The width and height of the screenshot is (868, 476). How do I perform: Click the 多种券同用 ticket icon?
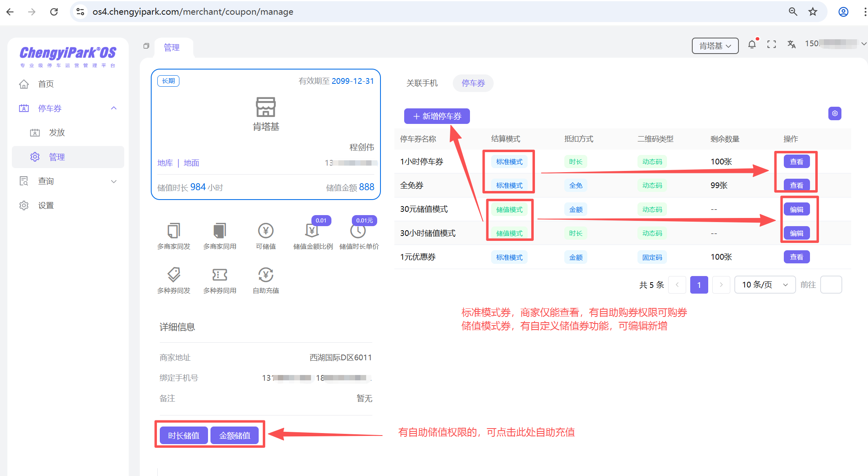219,275
